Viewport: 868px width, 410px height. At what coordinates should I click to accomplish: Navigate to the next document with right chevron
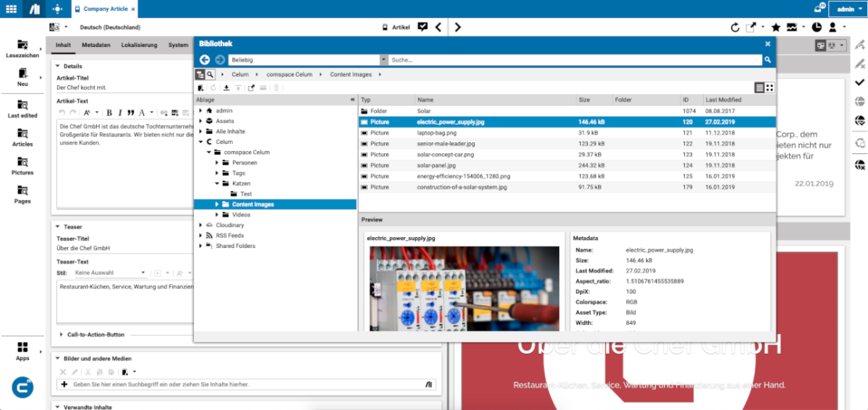pyautogui.click(x=457, y=27)
